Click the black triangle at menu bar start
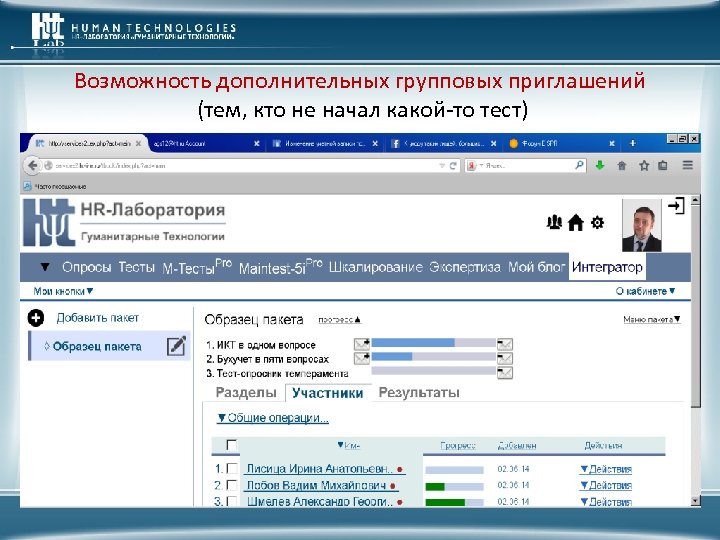Viewport: 720px width, 540px height. [45, 266]
